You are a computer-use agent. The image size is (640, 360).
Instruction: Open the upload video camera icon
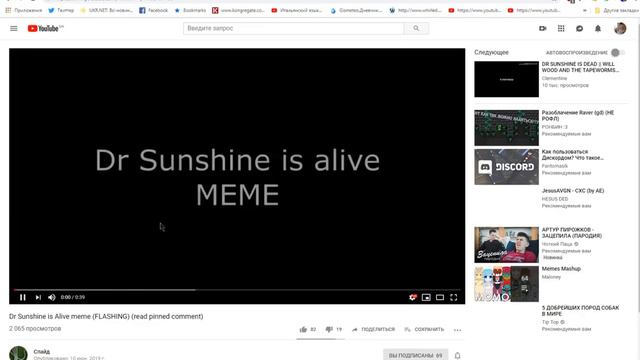542,28
